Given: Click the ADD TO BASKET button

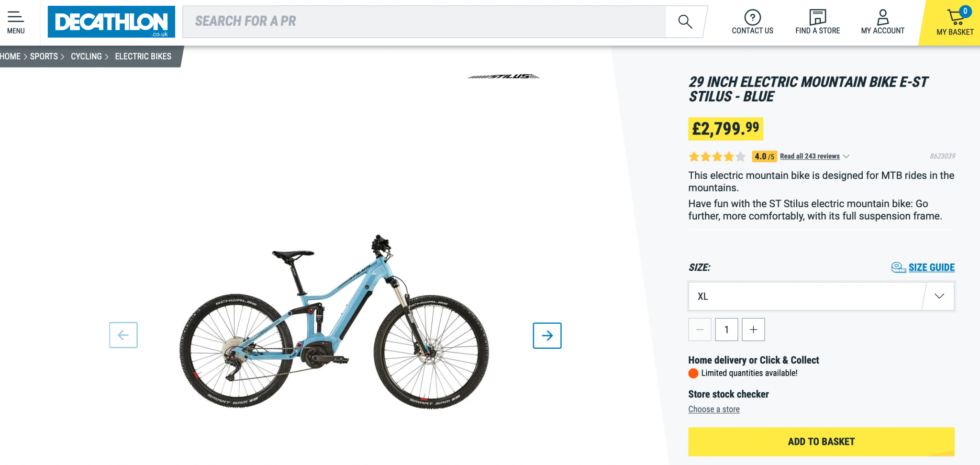Looking at the screenshot, I should point(821,442).
